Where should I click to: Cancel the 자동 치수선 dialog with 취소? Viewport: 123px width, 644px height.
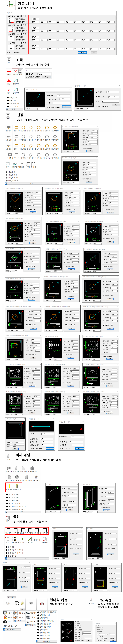pyautogui.click(x=94, y=52)
